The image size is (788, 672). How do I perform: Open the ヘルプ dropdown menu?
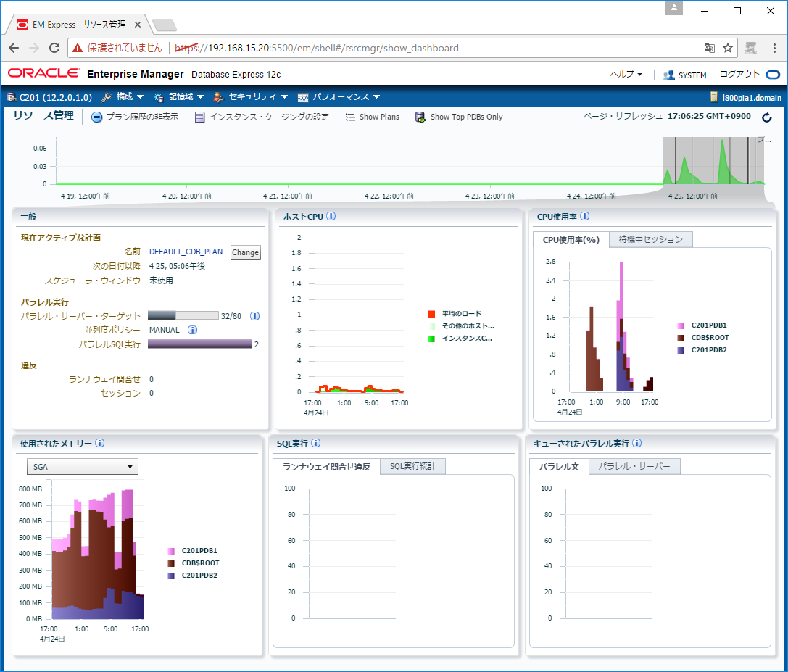pyautogui.click(x=627, y=75)
